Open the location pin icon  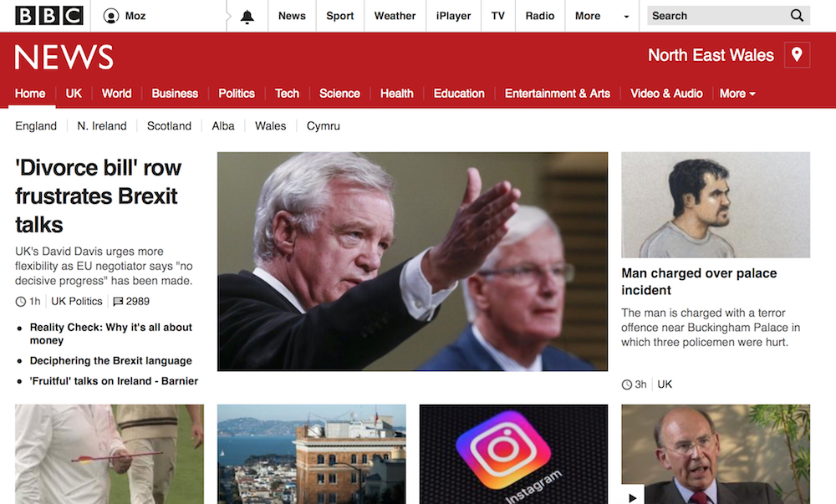(797, 55)
